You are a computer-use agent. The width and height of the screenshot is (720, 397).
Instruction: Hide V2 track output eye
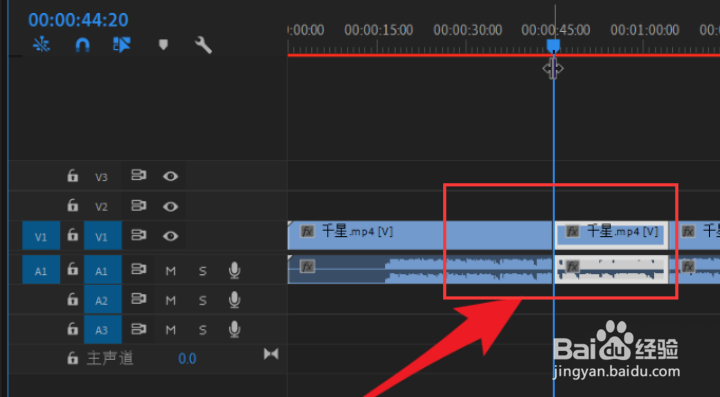170,207
